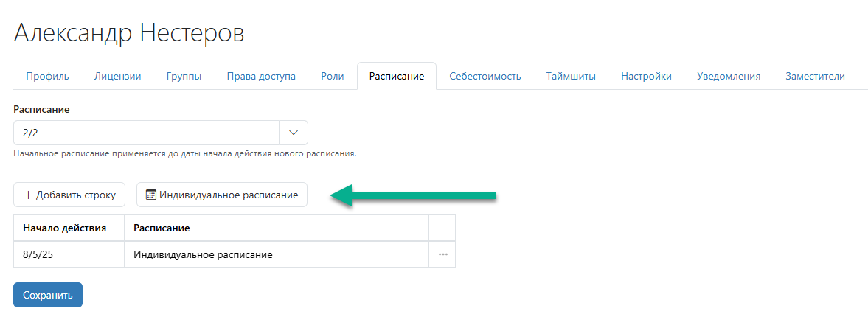Click the calendar icon on Индивидуальное расписание button
Screen dimensions: 868x314
(150, 195)
